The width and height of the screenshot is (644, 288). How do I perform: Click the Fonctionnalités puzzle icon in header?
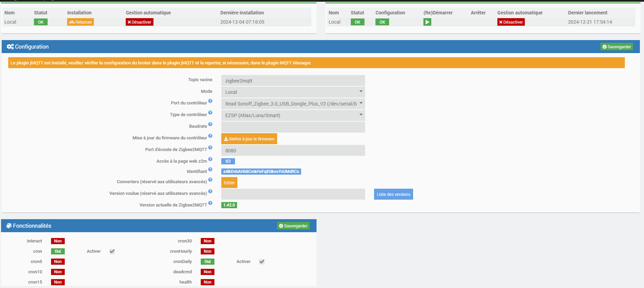tap(9, 226)
